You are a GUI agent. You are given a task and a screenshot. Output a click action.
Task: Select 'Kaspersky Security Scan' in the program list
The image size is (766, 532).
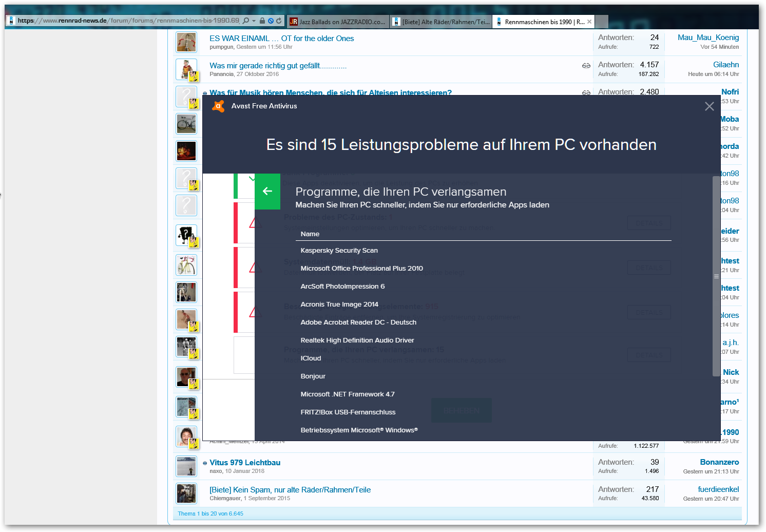click(339, 251)
